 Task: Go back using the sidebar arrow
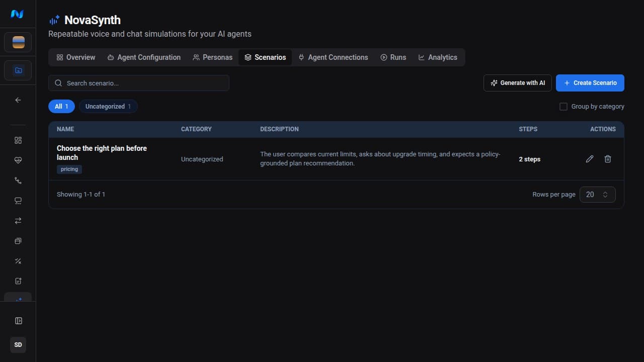(x=18, y=100)
